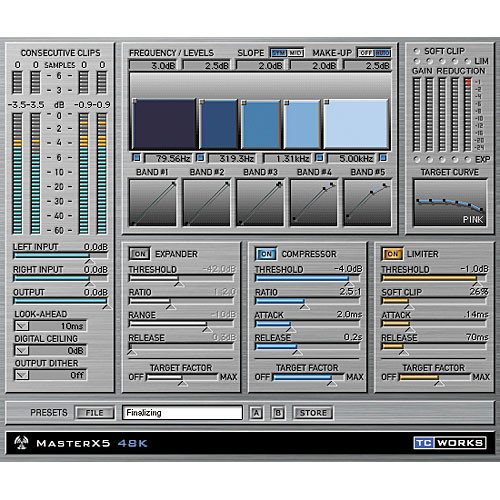Click the Band #3 medium blue level block
Image resolution: width=500 pixels, height=500 pixels.
(261, 124)
